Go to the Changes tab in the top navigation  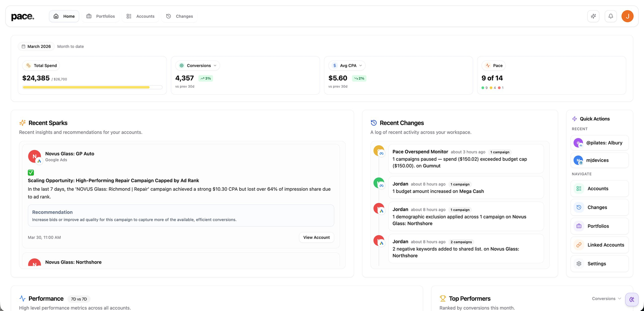(180, 16)
